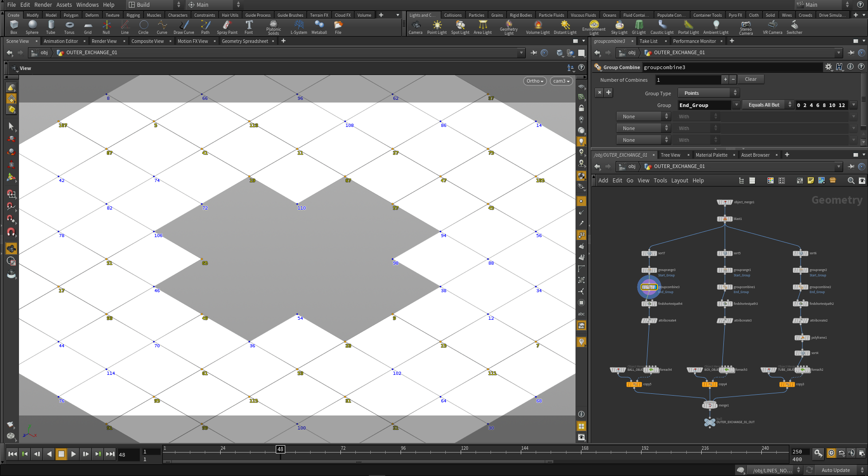Select the blast1 node in network
The height and width of the screenshot is (476, 868).
coord(725,219)
